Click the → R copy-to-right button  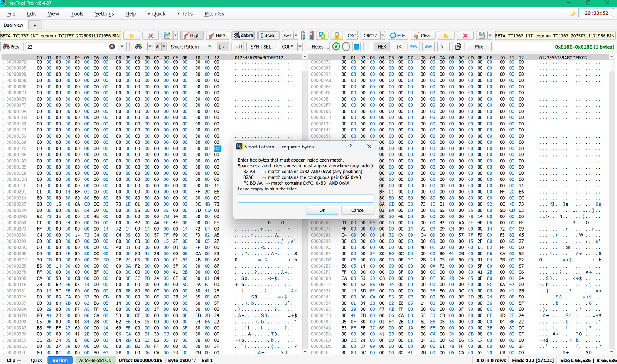tap(238, 47)
